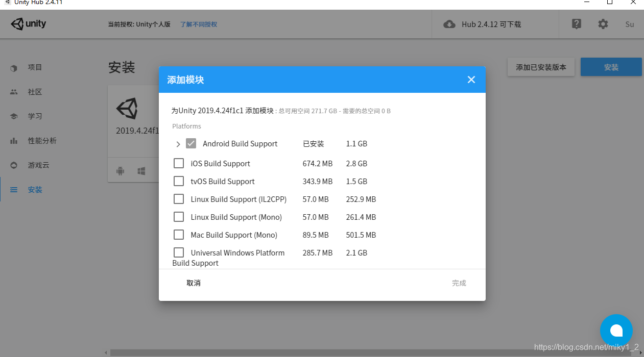Go to 性能分析 section
This screenshot has width=644, height=357.
click(x=42, y=141)
